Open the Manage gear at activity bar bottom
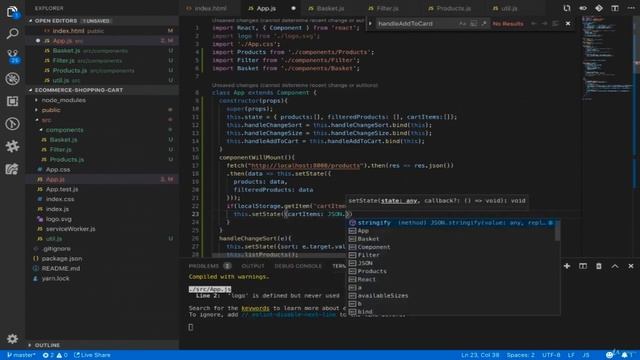Viewport: 640px width, 360px height. tap(12, 338)
